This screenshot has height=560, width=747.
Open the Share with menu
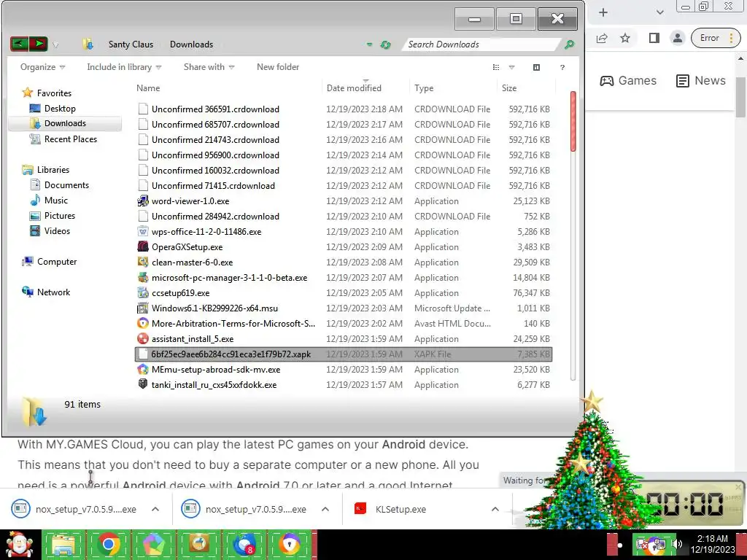tap(209, 67)
